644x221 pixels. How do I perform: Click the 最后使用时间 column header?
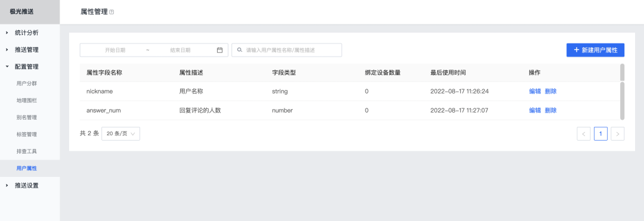tap(448, 73)
